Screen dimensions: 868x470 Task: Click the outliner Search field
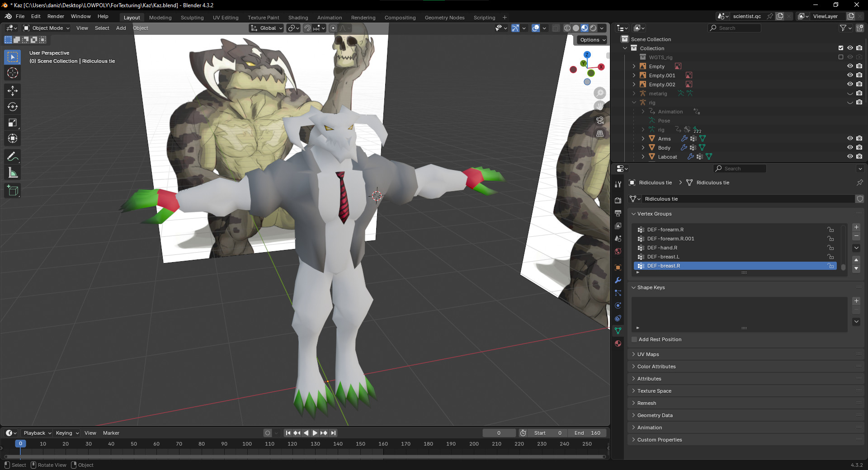(x=735, y=28)
